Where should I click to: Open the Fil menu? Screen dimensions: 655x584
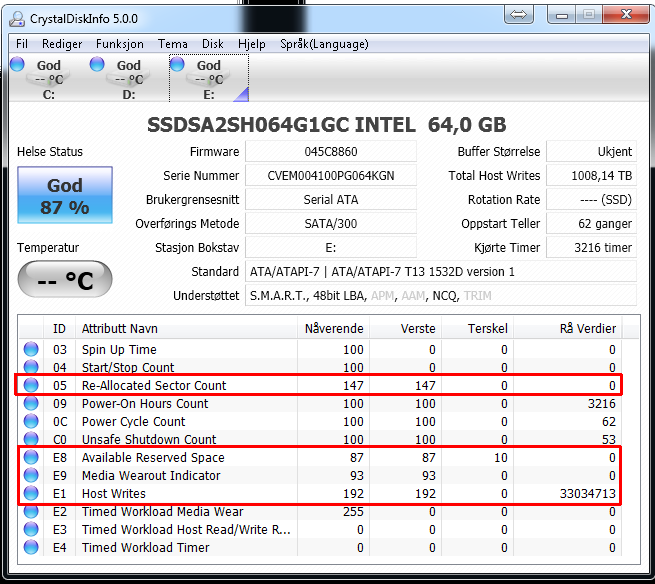pos(22,44)
